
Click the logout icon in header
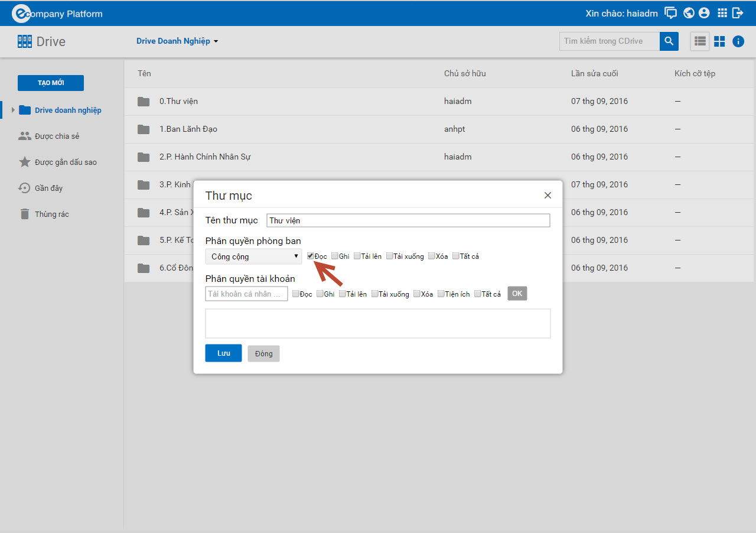pos(738,13)
